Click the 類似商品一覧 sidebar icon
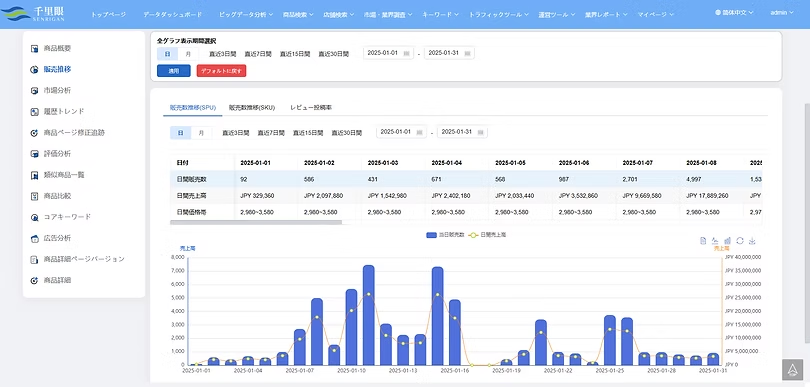 [35, 175]
